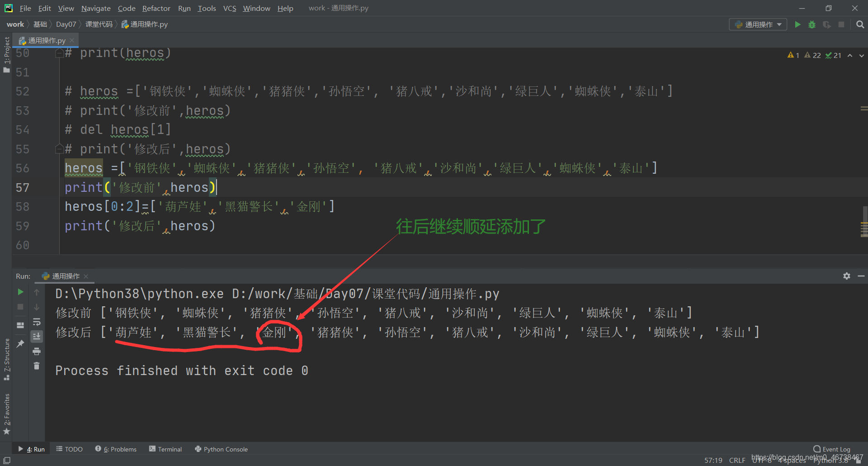Open the Tools menu
Image resolution: width=868 pixels, height=466 pixels.
tap(207, 8)
